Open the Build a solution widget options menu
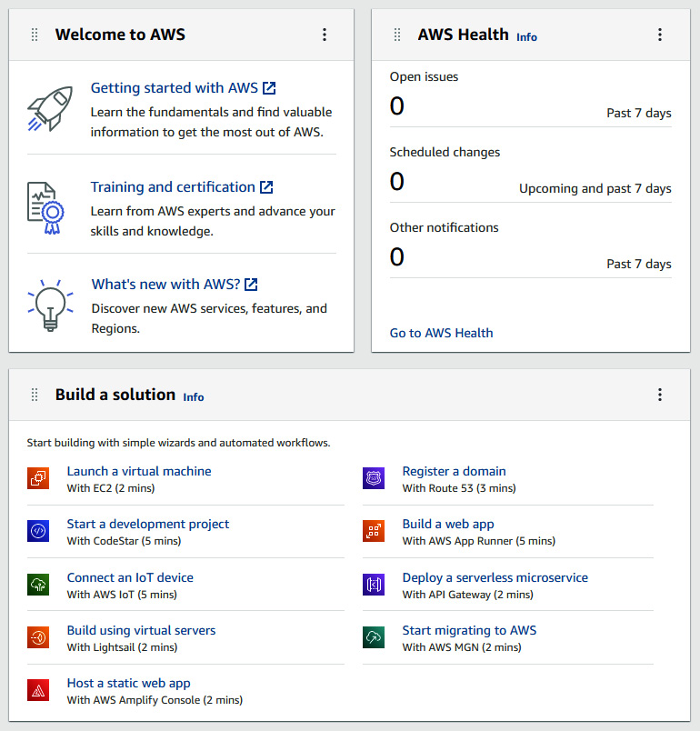This screenshot has width=700, height=731. point(660,395)
